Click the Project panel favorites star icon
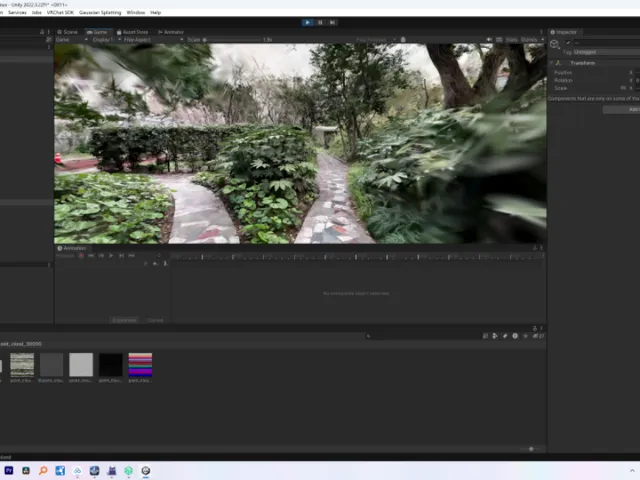The height and width of the screenshot is (480, 640). click(x=525, y=336)
